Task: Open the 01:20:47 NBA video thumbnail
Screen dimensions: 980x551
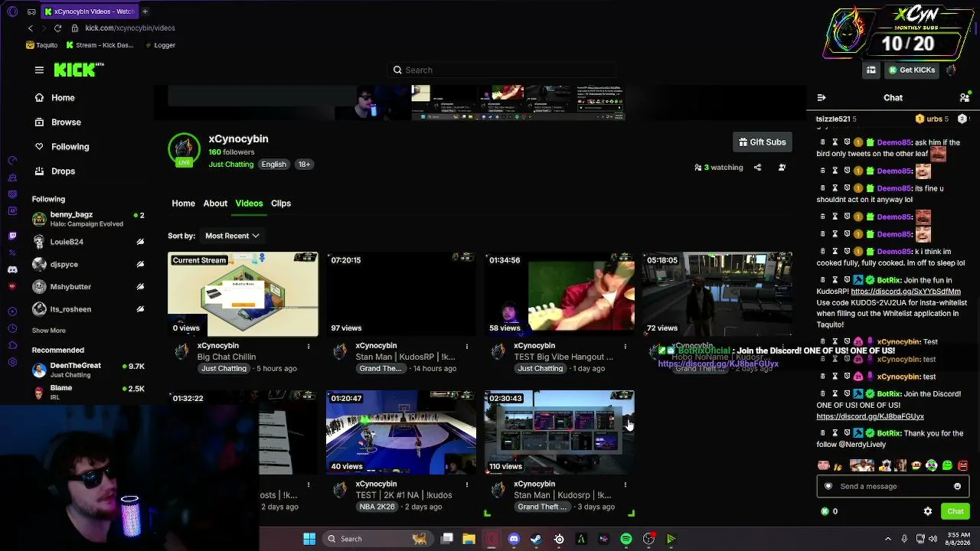Action: pyautogui.click(x=401, y=433)
